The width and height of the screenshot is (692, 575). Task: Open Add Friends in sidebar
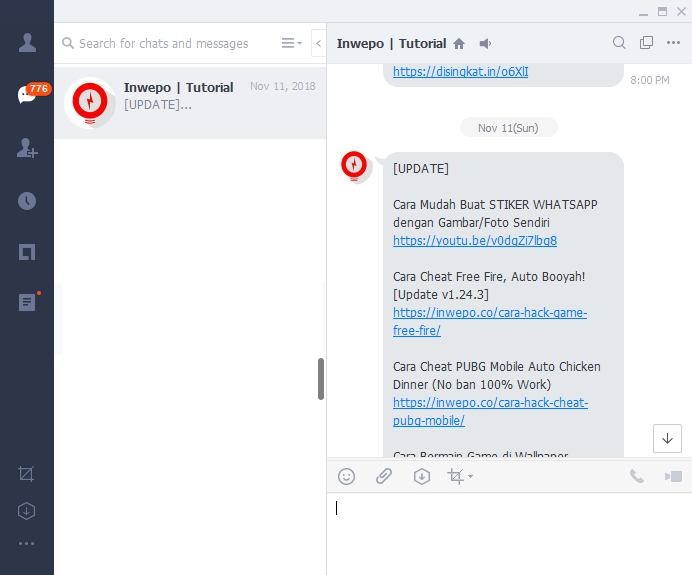(x=27, y=148)
